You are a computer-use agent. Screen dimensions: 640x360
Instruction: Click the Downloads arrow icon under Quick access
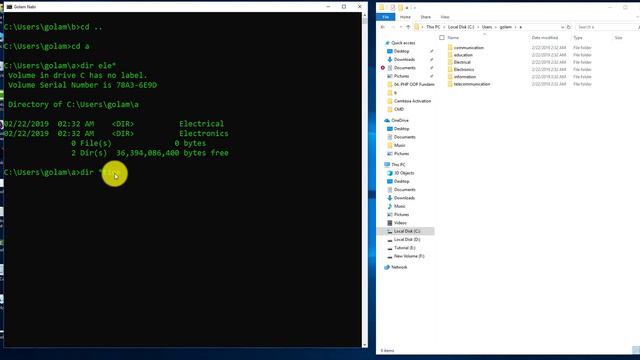[390, 60]
